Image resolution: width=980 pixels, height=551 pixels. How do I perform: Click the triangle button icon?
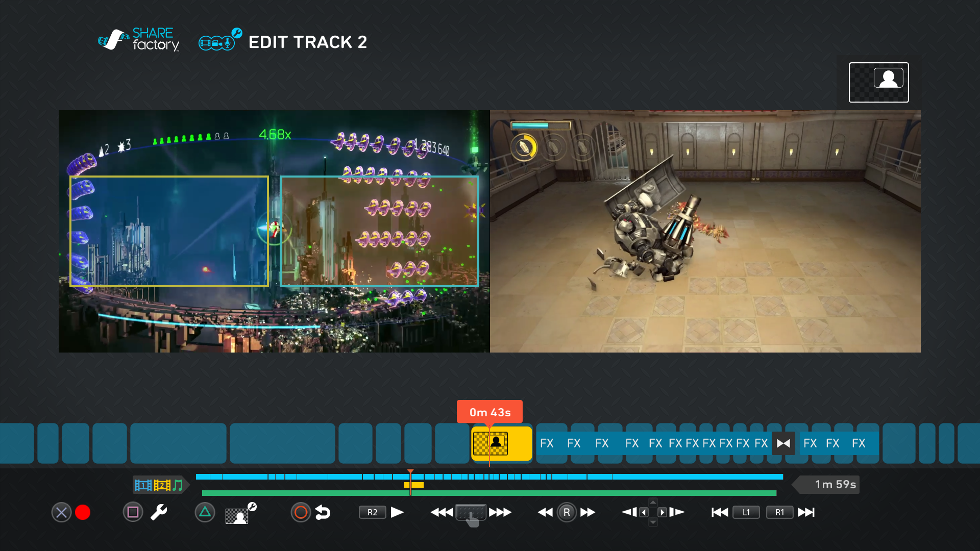(205, 512)
